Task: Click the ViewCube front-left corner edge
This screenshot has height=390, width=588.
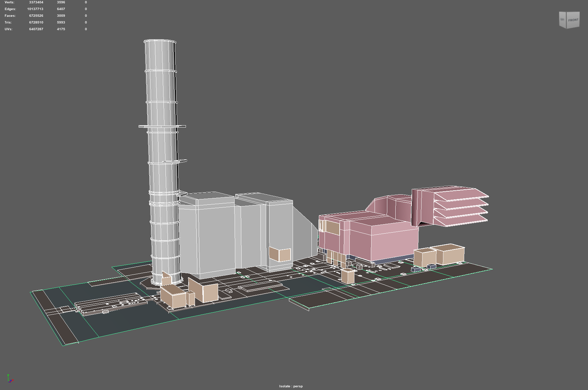Action: (567, 20)
